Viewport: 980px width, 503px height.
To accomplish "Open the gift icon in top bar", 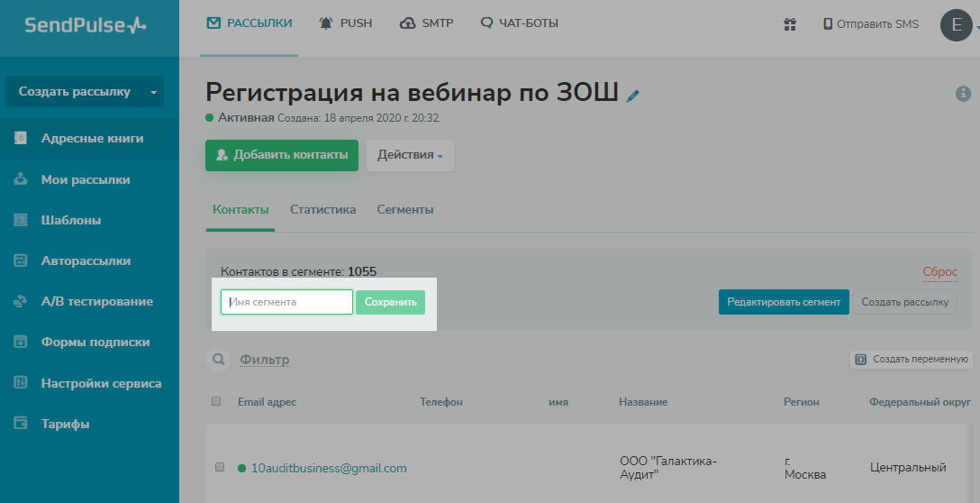I will click(x=790, y=24).
